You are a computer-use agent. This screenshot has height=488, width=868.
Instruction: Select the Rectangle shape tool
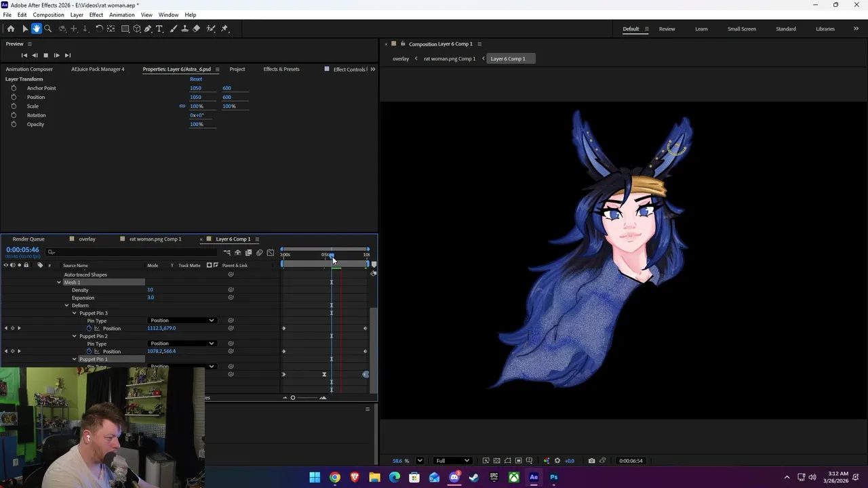[x=125, y=28]
